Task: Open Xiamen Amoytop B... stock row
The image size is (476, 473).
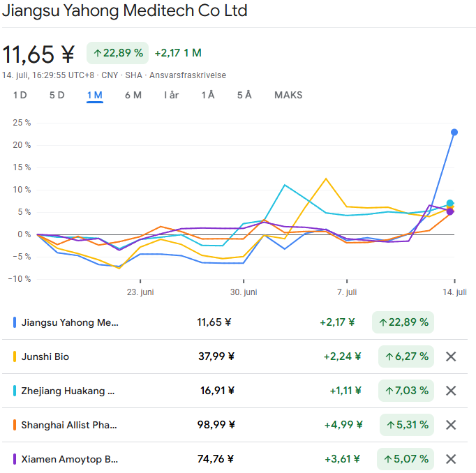Action: click(235, 459)
